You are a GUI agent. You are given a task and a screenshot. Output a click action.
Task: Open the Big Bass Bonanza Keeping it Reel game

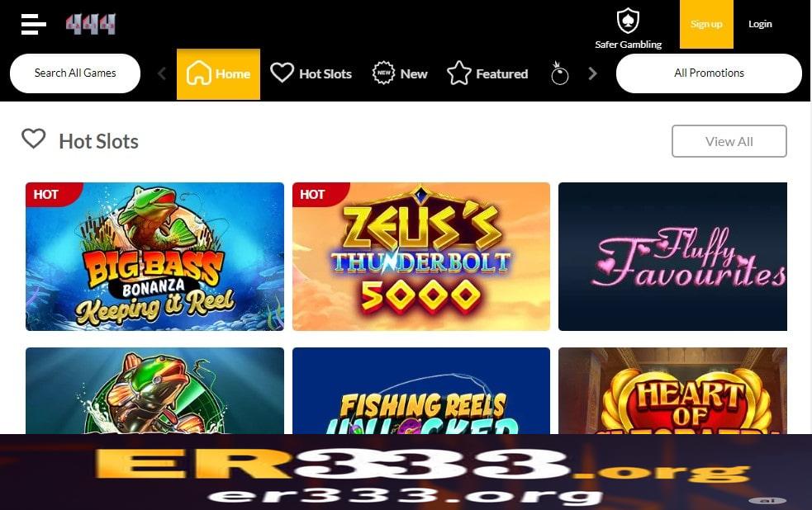154,257
